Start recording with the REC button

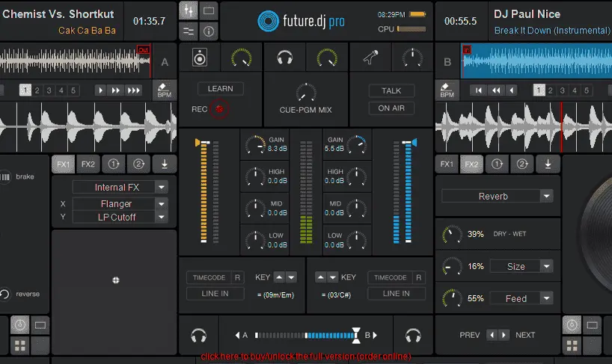tap(219, 109)
